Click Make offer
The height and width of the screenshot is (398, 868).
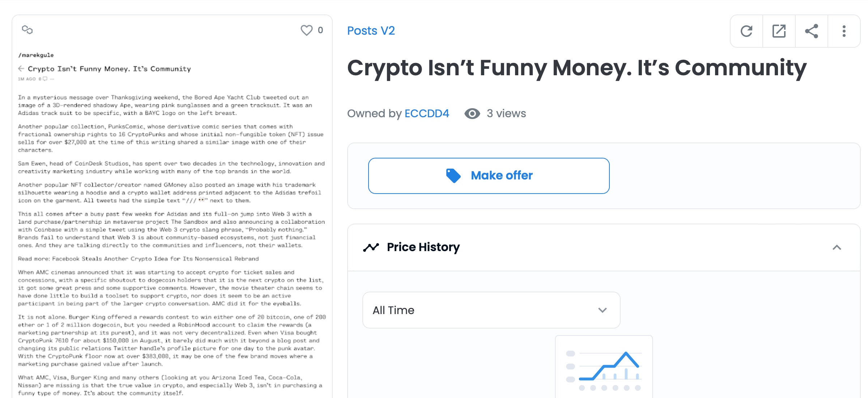[489, 175]
